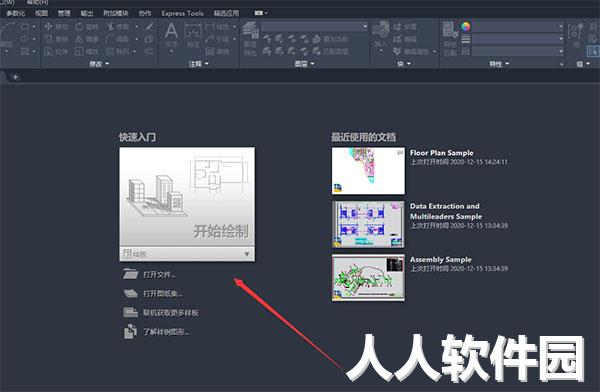Image resolution: width=600 pixels, height=392 pixels.
Task: Switch to the 精选应用 ribbon tab
Action: click(226, 13)
